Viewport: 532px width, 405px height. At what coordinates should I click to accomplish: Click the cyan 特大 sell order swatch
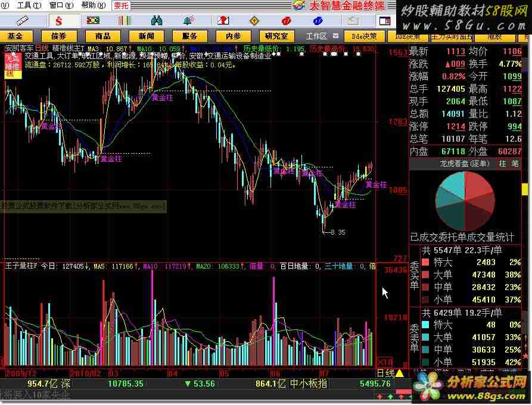(x=425, y=325)
